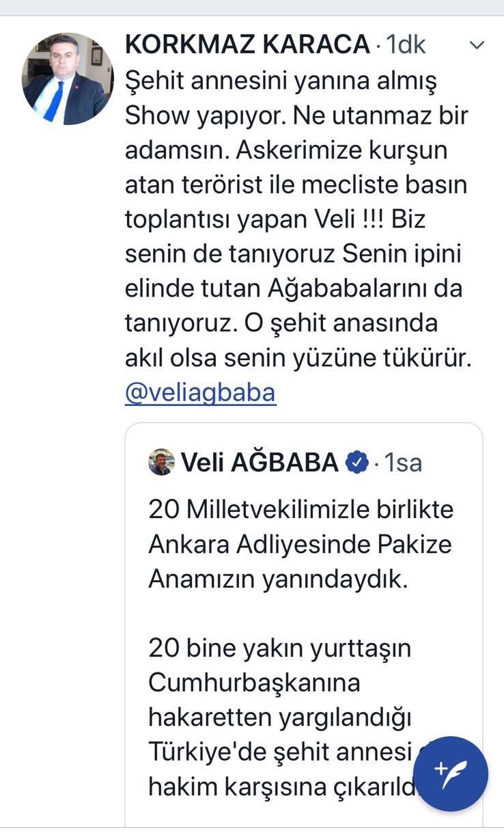Viewport: 504px width, 833px height.
Task: Tap the verified badge next to Veli AĞBABA
Action: tap(357, 463)
